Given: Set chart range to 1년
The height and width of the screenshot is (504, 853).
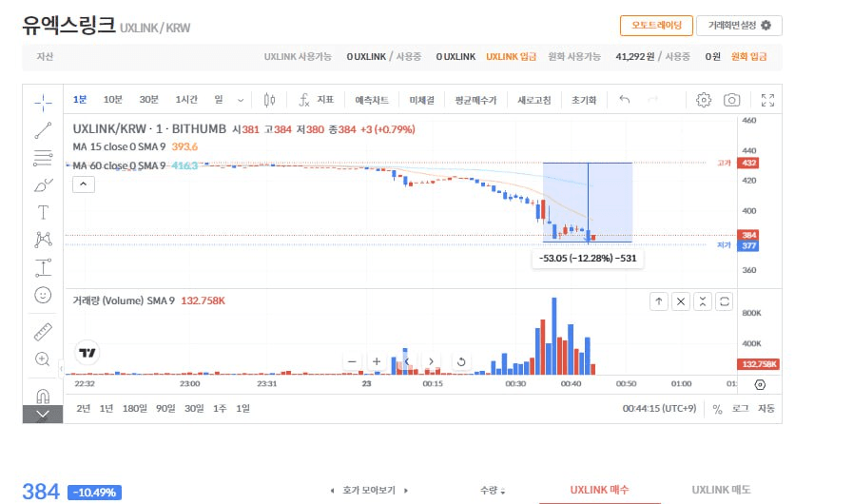Looking at the screenshot, I should (x=107, y=409).
